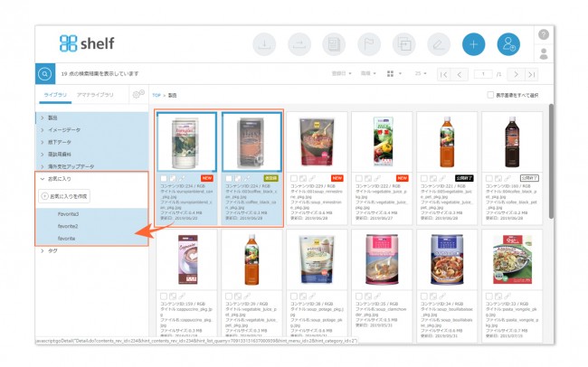588x367 pixels.
Task: Expand the イメージデータ tree folder
Action: click(x=43, y=130)
